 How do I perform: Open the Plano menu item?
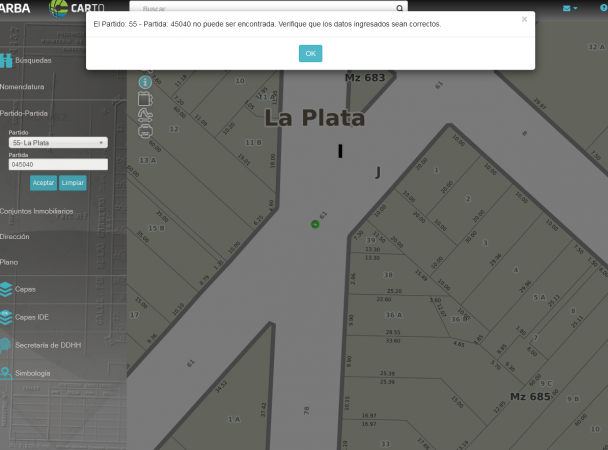[9, 262]
